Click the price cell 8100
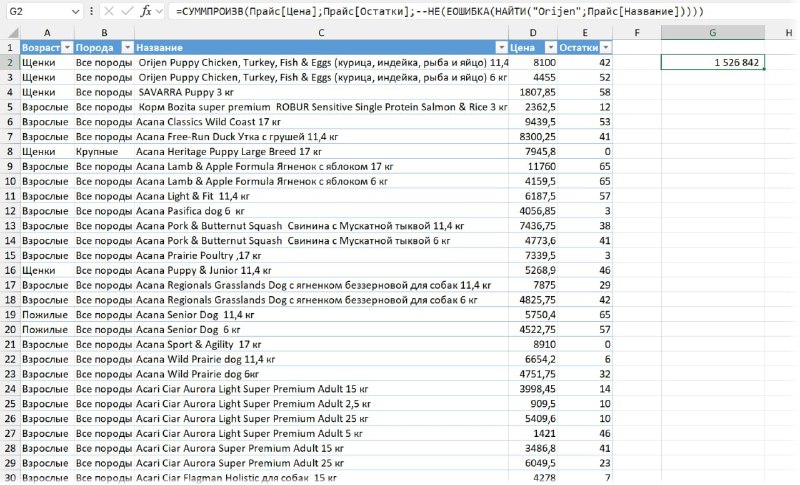 (533, 62)
